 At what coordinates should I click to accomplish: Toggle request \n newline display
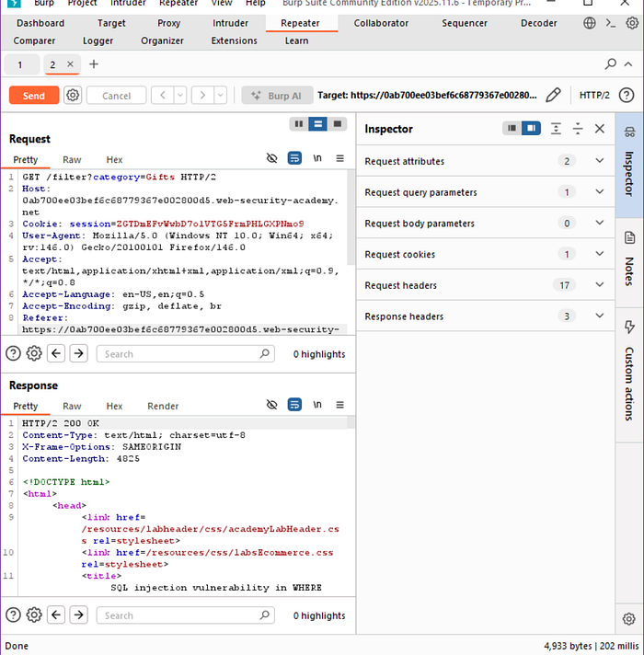tap(317, 158)
